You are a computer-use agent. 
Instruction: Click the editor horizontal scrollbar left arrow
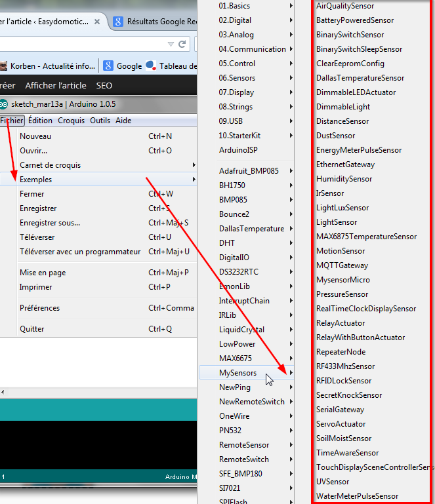(3, 392)
